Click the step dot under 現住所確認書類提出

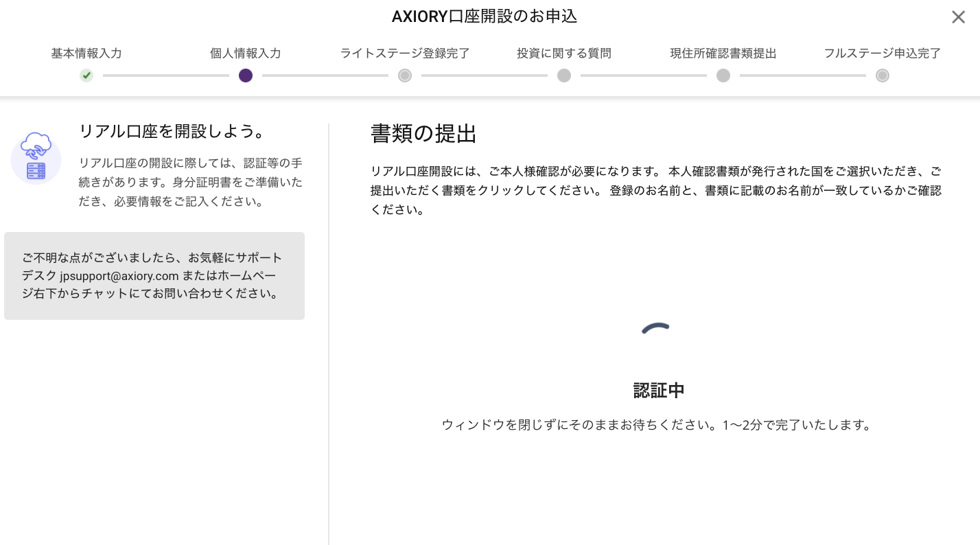[723, 76]
